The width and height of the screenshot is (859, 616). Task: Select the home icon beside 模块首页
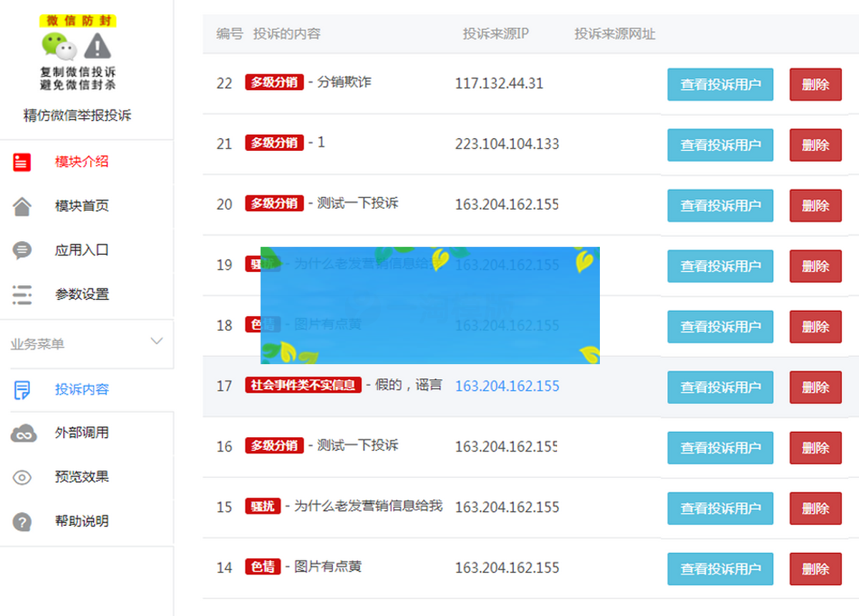click(21, 206)
